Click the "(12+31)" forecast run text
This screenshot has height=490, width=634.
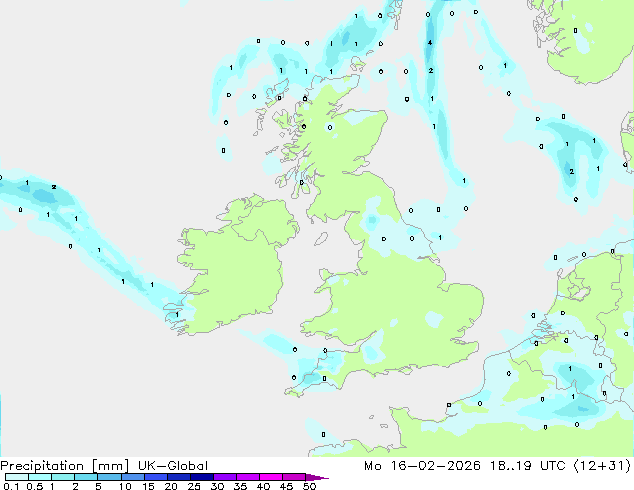tap(602, 466)
